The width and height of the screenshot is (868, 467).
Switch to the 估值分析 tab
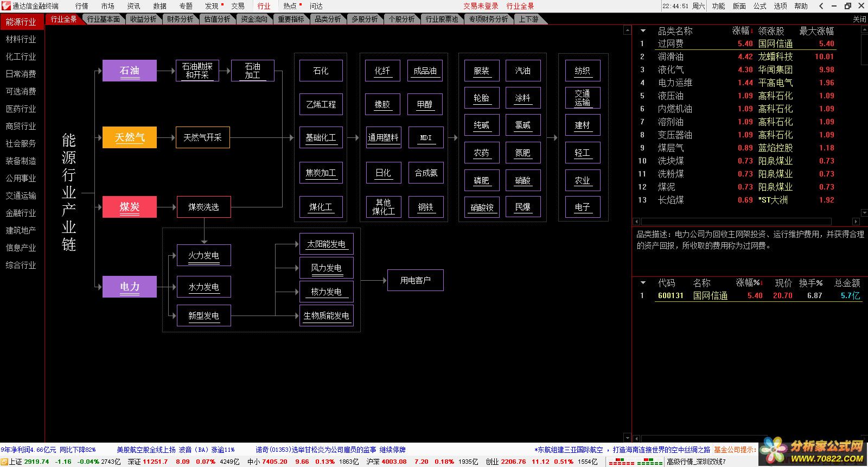click(x=217, y=19)
